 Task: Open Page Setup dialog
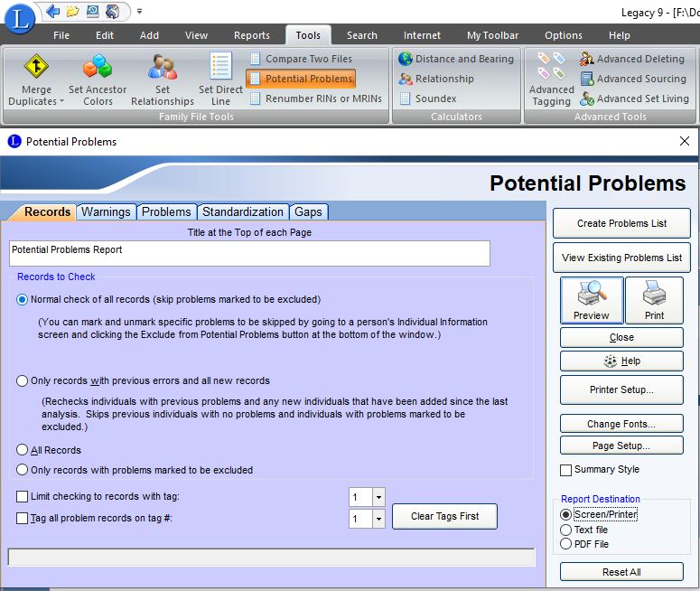click(621, 446)
